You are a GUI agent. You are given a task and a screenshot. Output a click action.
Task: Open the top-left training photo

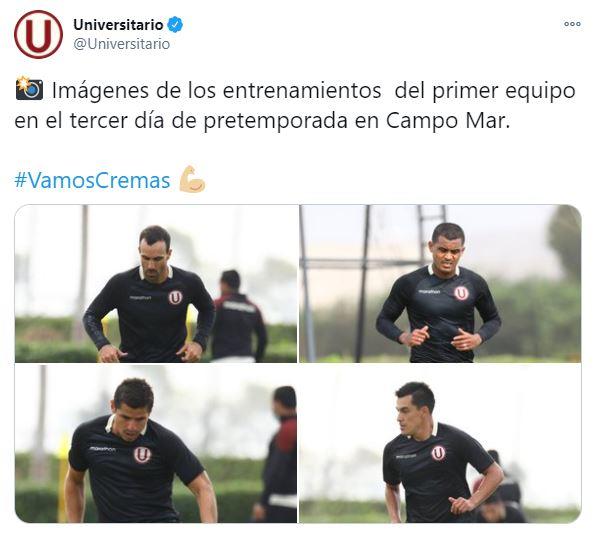tap(156, 283)
